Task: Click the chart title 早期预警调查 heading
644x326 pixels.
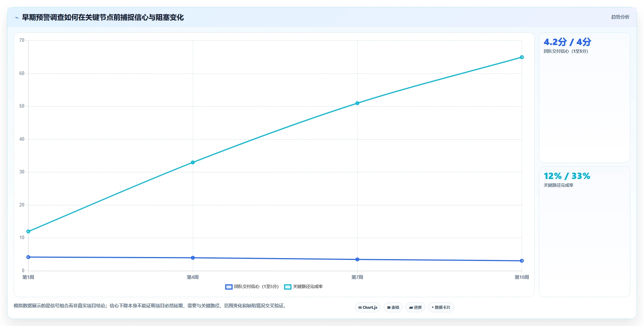Action: tap(103, 17)
